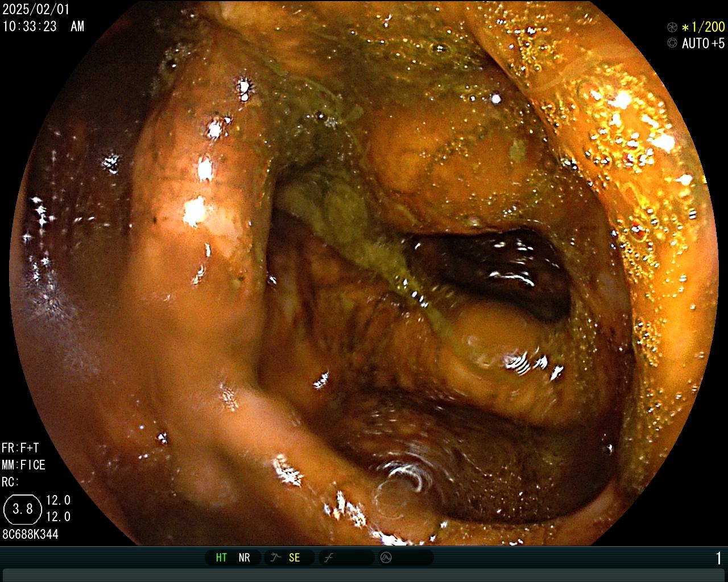Click the upper 12.0 value

[58, 500]
